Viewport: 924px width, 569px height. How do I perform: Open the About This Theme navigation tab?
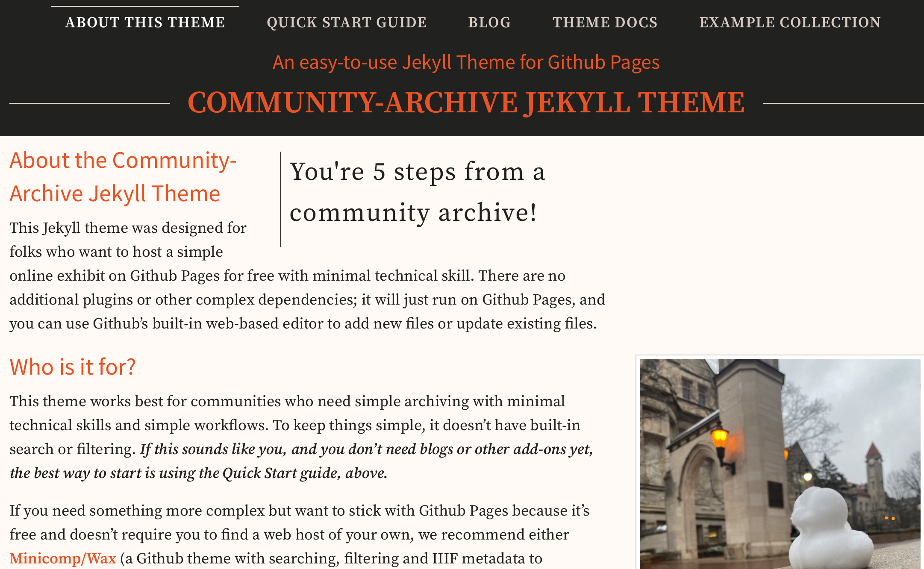coord(144,22)
